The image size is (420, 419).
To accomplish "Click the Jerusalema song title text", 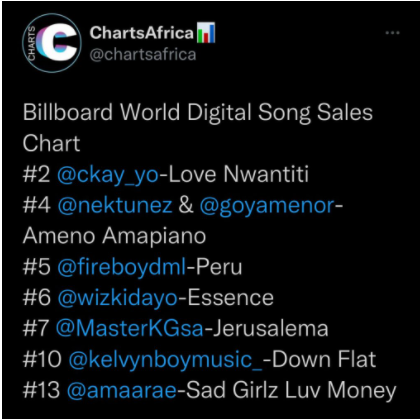I will tap(270, 328).
